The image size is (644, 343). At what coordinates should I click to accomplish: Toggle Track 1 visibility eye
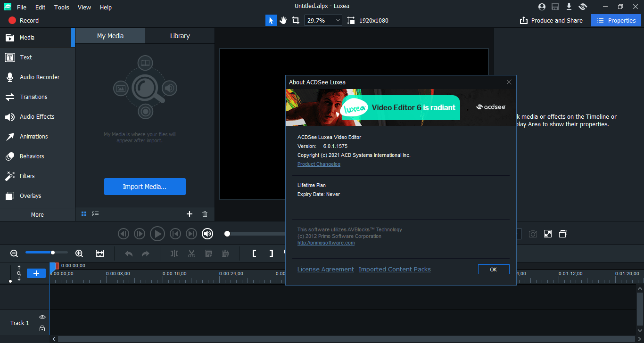pyautogui.click(x=42, y=317)
